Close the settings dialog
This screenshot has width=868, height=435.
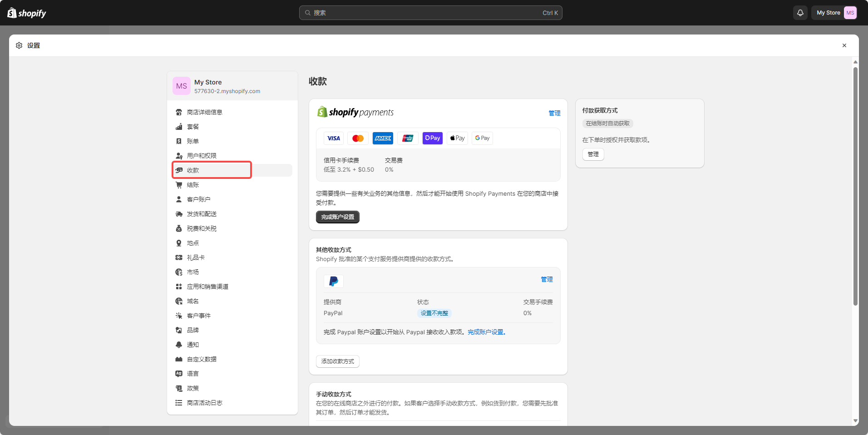tap(844, 45)
